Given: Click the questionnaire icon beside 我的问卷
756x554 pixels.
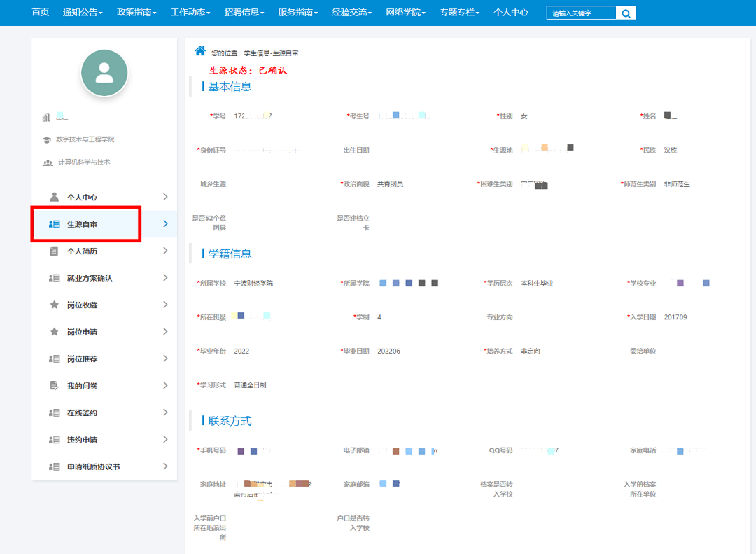Looking at the screenshot, I should tap(55, 386).
